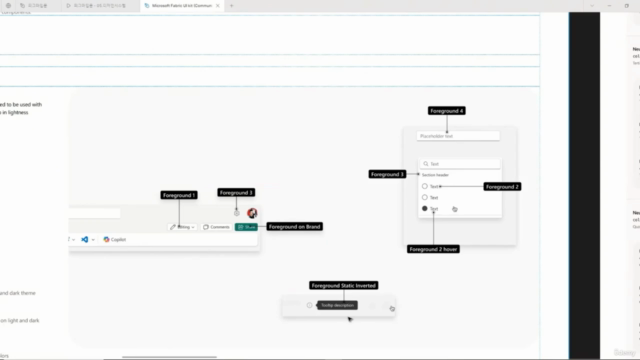Select the Foreground on Brand label

[x=295, y=227]
